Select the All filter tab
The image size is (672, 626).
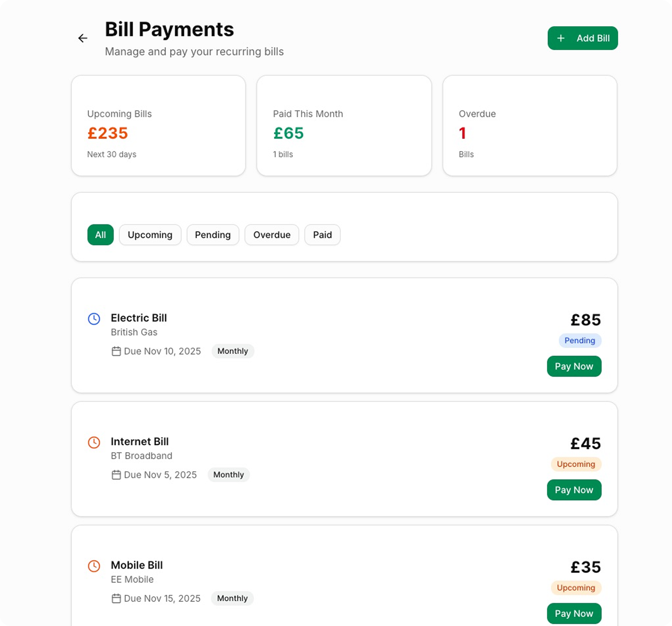coord(100,234)
